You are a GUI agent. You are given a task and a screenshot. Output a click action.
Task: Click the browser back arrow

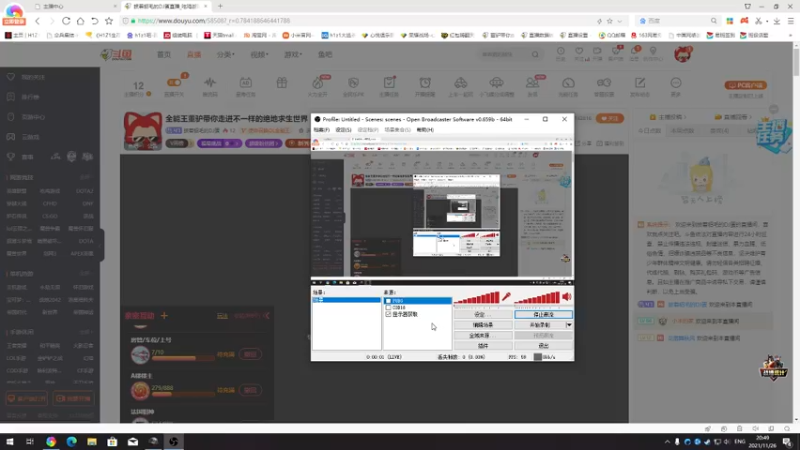(x=37, y=21)
